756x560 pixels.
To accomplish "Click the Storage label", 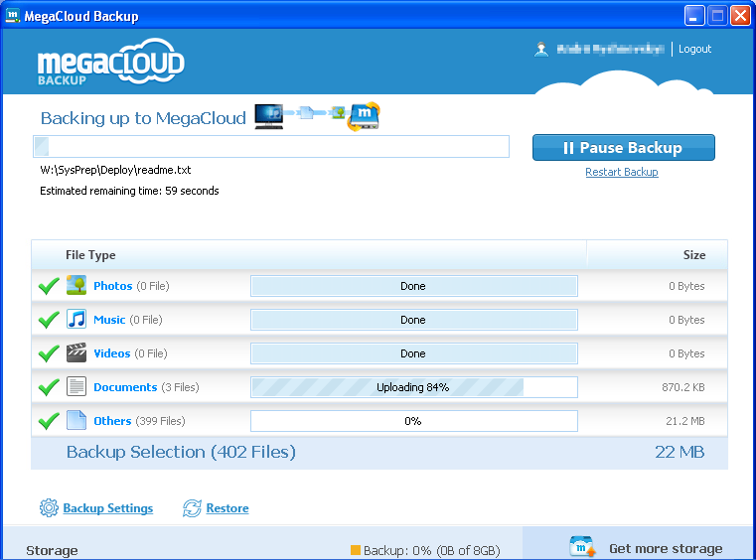I will pos(52,550).
